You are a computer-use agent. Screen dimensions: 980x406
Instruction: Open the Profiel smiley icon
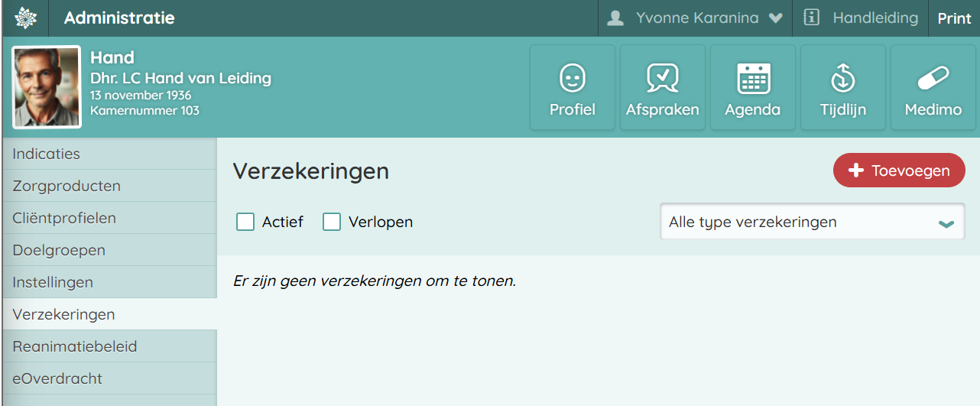point(572,78)
